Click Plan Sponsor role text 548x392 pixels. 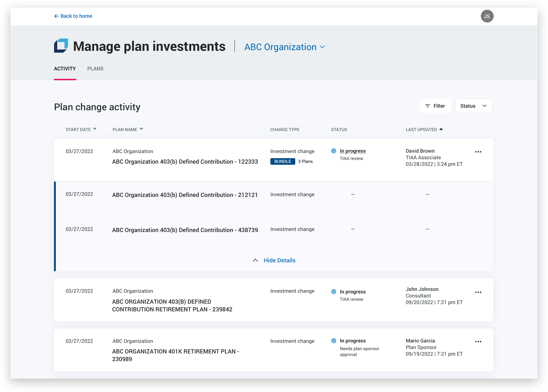click(421, 347)
